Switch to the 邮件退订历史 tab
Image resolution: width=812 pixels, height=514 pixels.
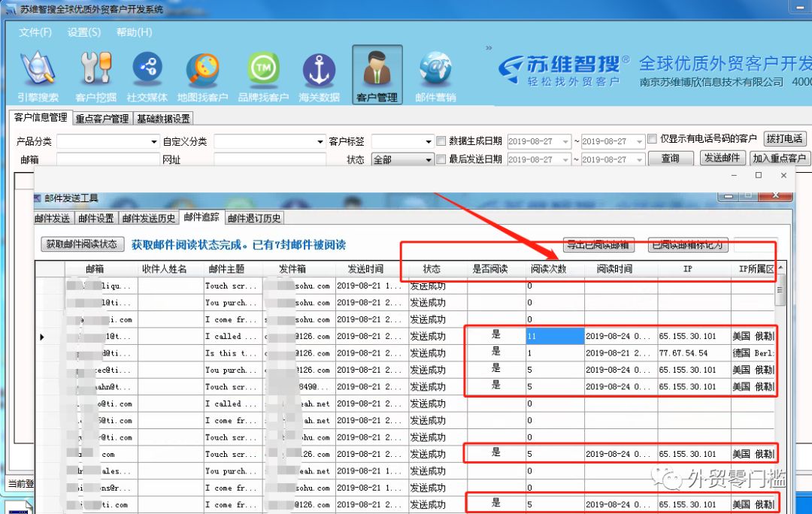coord(254,218)
